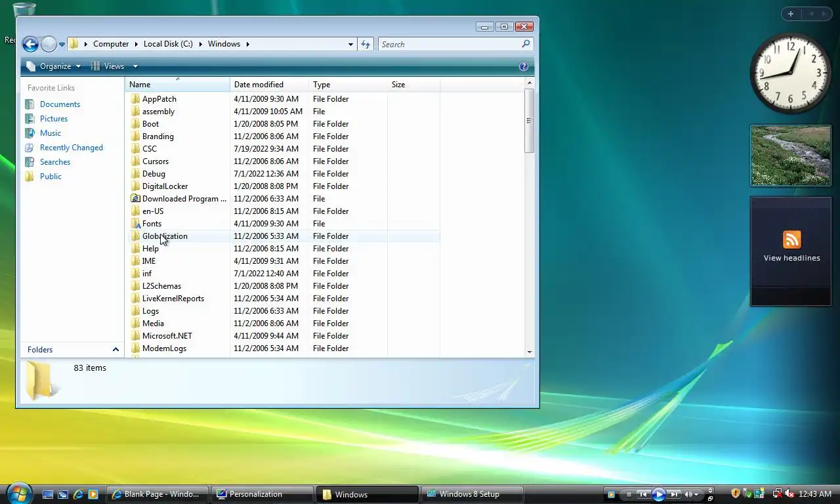
Task: Select the Help folder
Action: (x=150, y=249)
